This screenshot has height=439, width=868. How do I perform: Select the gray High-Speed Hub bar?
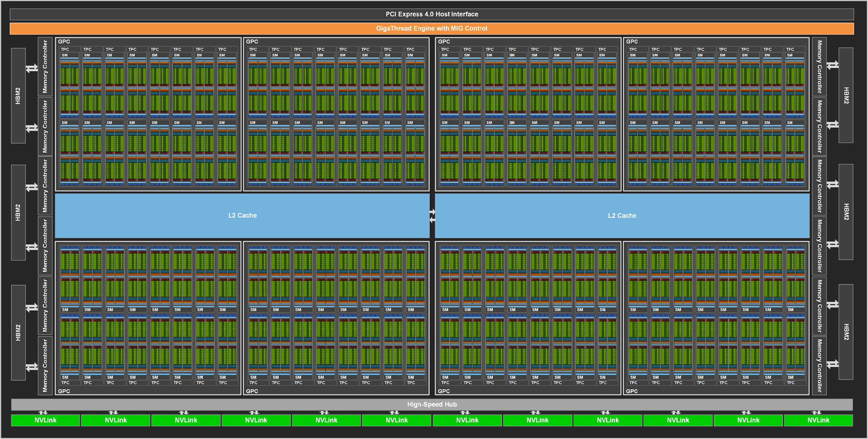pos(432,404)
